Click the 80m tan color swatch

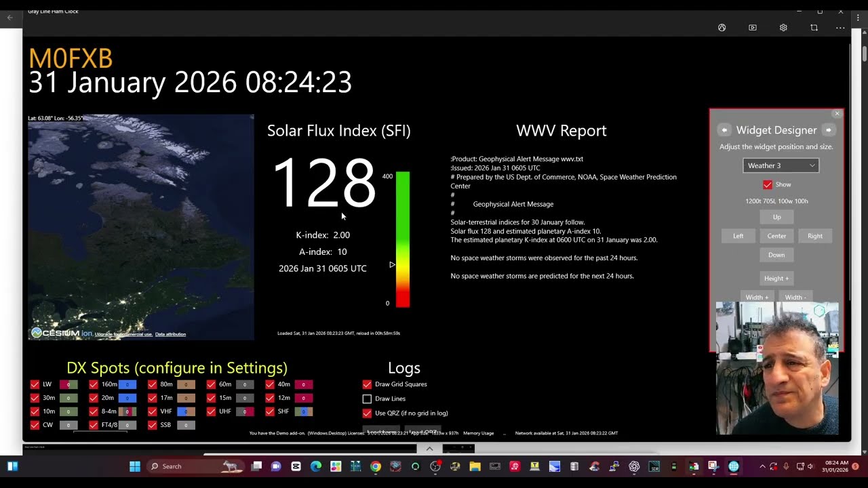(x=186, y=384)
